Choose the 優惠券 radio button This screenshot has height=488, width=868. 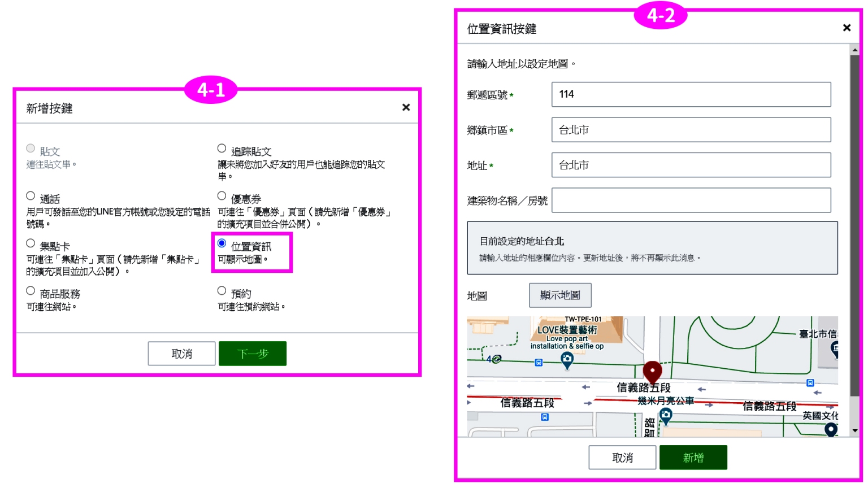pos(222,196)
